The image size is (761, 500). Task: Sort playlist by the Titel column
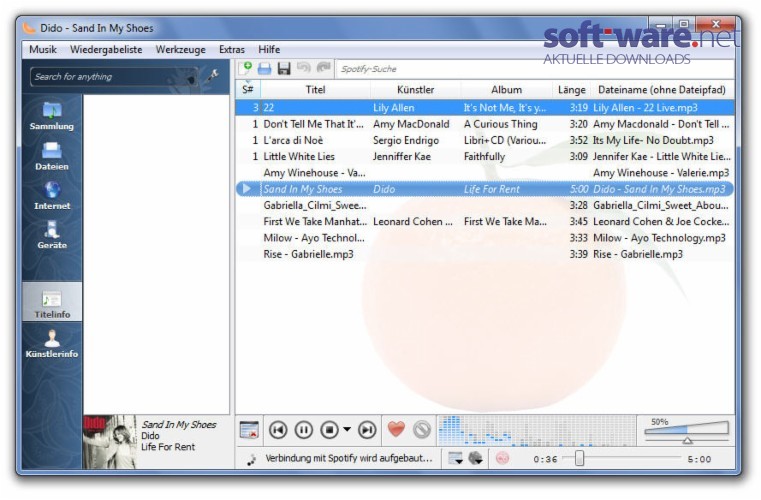point(315,89)
